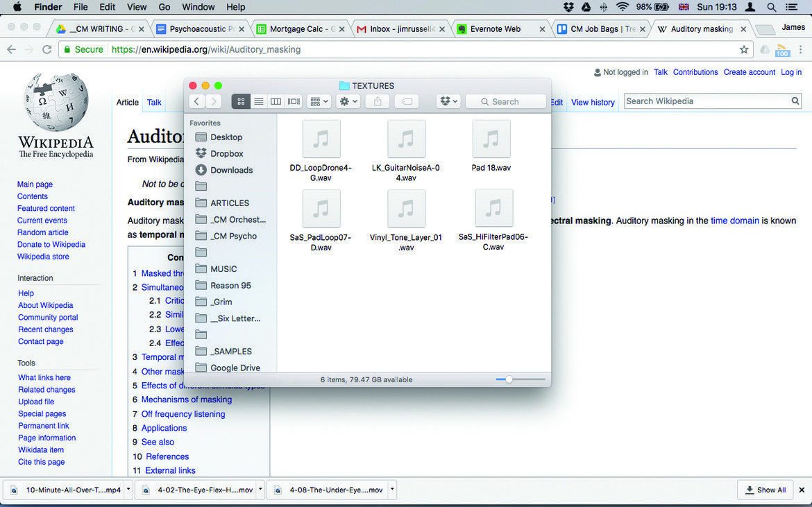Switch Finder to cover flow view
This screenshot has height=507, width=812.
294,101
